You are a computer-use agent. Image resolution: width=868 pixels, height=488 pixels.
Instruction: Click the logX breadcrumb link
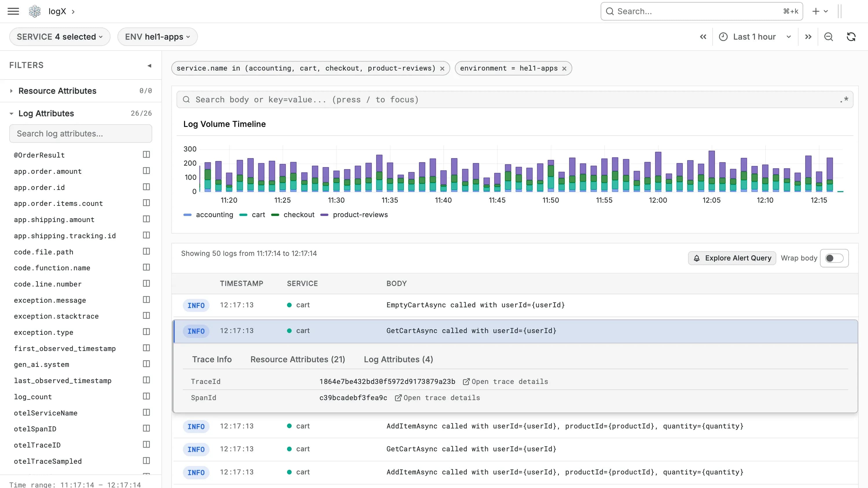[57, 11]
